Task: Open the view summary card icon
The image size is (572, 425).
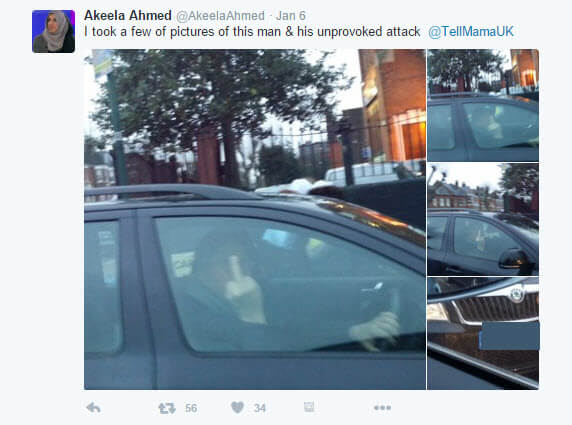Action: [x=309, y=407]
